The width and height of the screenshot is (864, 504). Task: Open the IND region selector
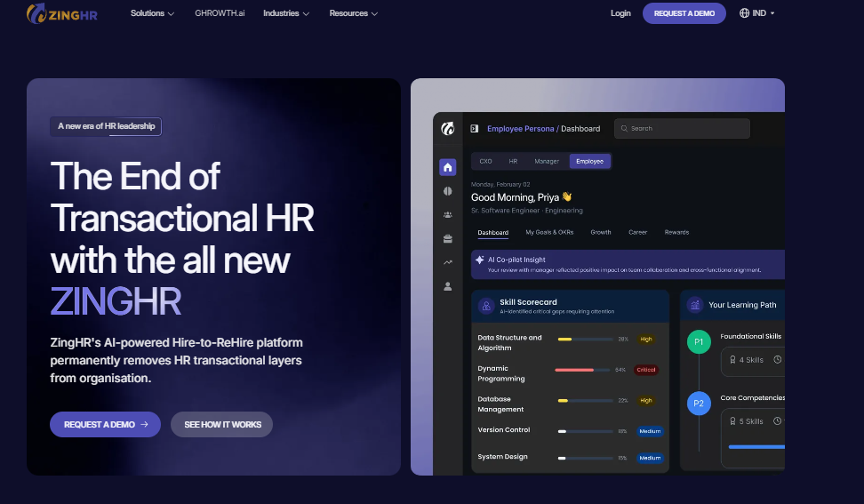point(757,13)
